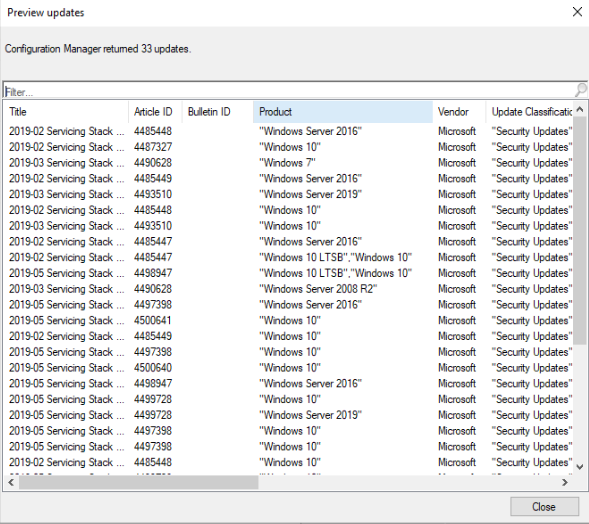The image size is (589, 524).
Task: Click "Windows Server 2019" in the 4493510 row
Action: (x=311, y=194)
